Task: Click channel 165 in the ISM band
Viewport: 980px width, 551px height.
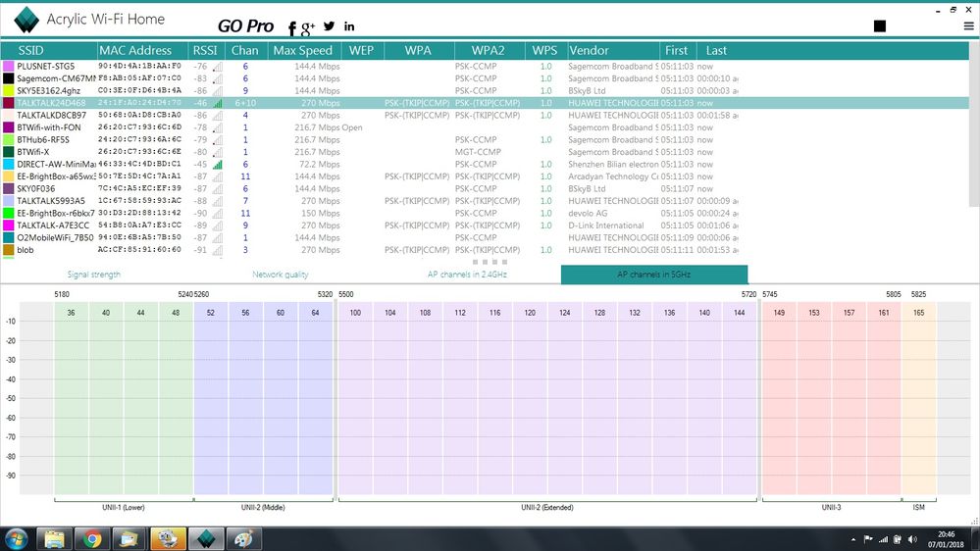Action: click(x=919, y=313)
